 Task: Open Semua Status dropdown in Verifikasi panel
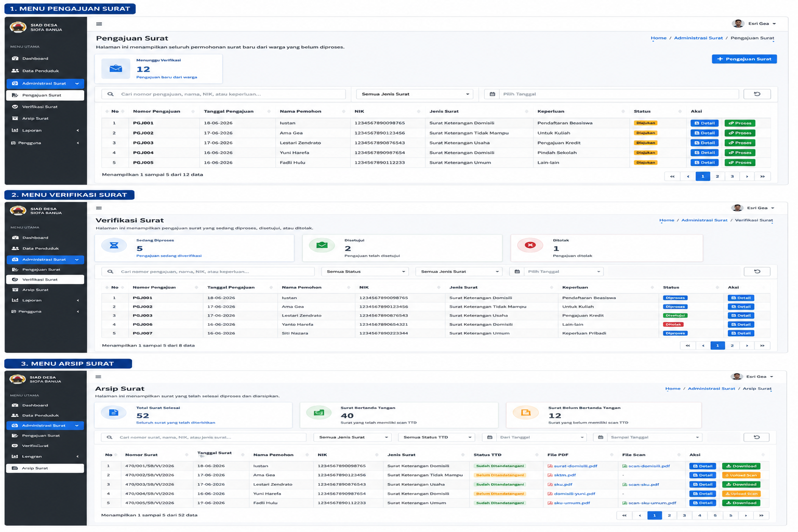click(365, 272)
